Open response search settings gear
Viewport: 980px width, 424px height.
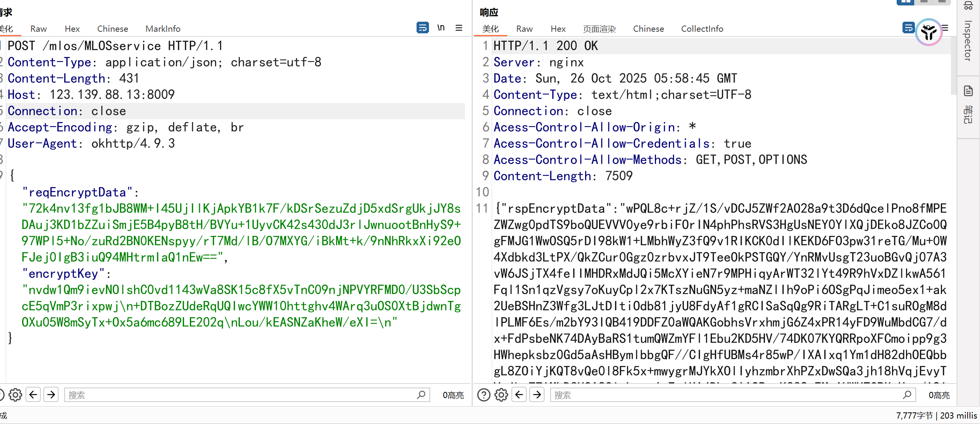pyautogui.click(x=501, y=395)
